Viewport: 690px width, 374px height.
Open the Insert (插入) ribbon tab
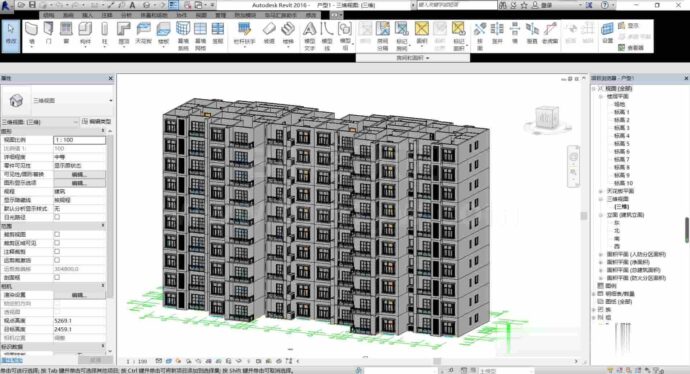tap(88, 15)
